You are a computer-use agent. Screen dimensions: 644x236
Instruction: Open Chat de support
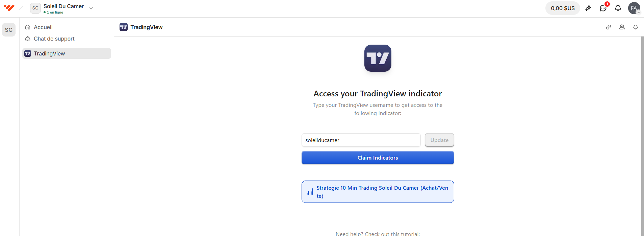[67, 39]
